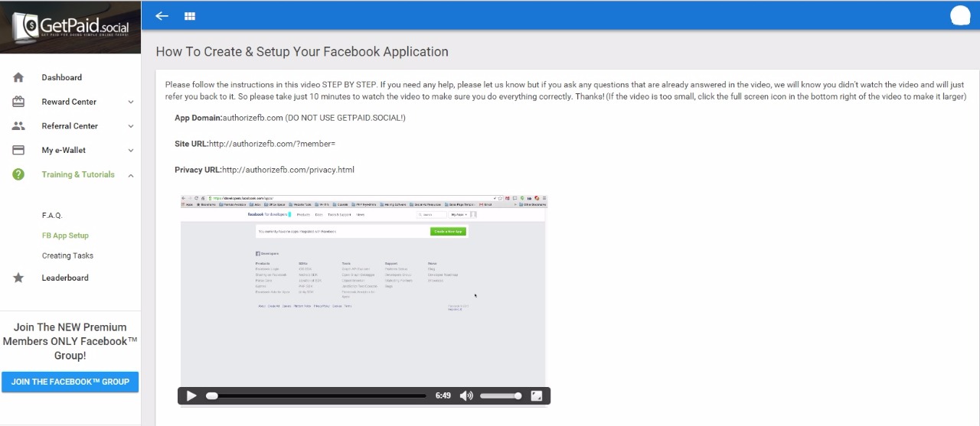
Task: Open the Creating Tasks tutorial
Action: click(67, 255)
